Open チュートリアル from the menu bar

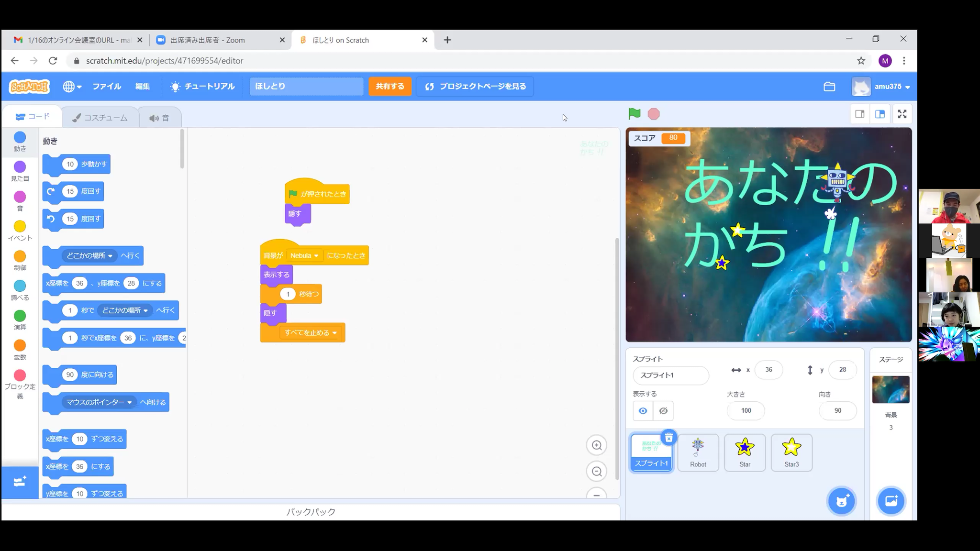coord(203,87)
